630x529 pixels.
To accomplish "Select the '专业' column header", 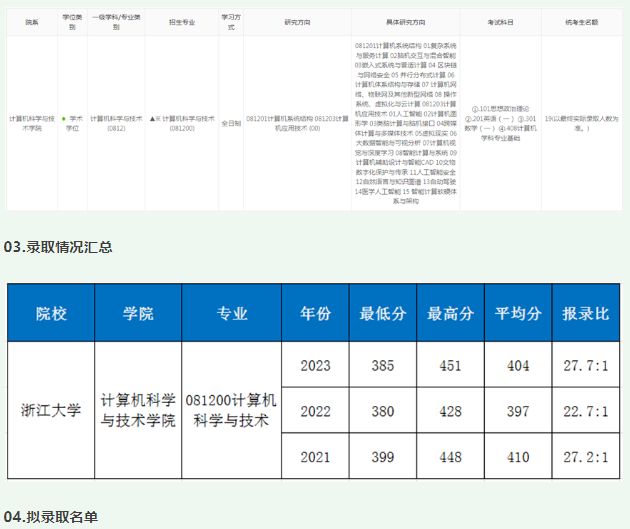I will click(x=232, y=313).
